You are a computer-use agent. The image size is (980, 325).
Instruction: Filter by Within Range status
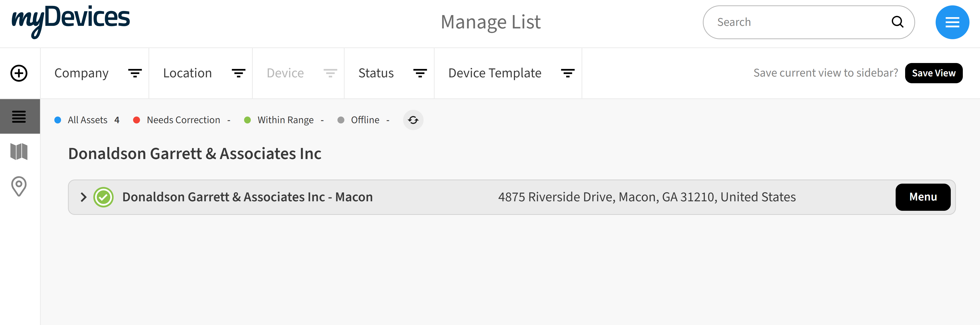coord(285,120)
